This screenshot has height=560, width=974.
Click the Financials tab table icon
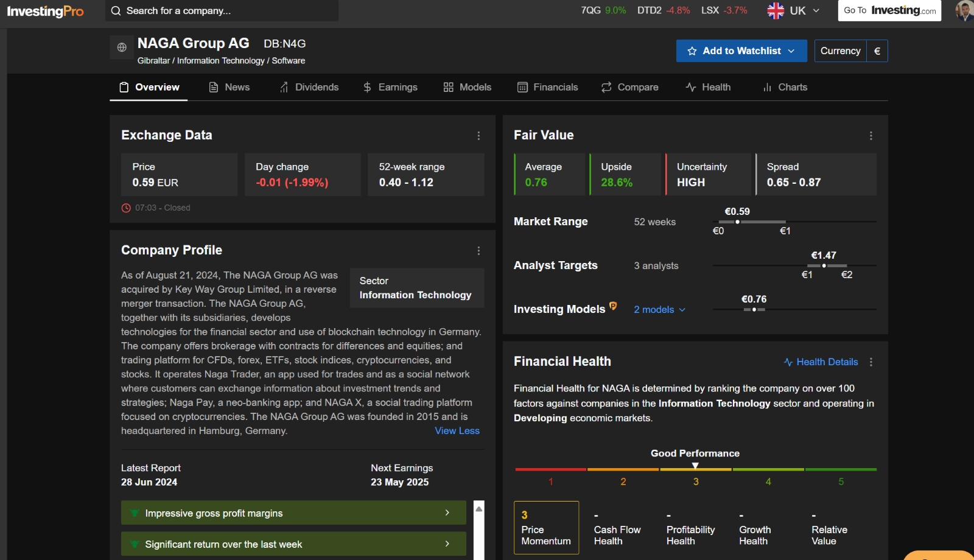pyautogui.click(x=522, y=88)
